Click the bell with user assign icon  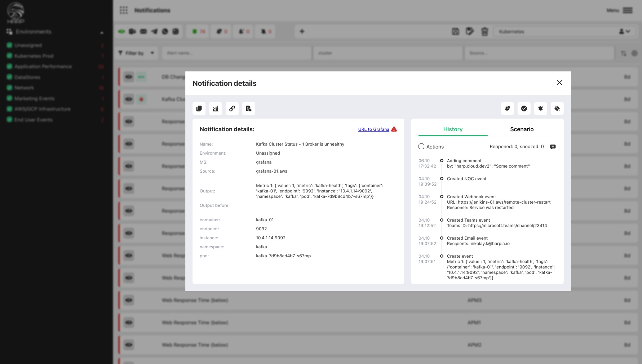tap(508, 108)
